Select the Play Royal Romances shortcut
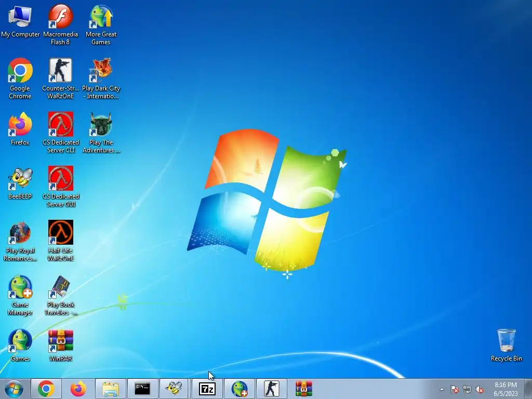The image size is (532, 399). point(20,241)
